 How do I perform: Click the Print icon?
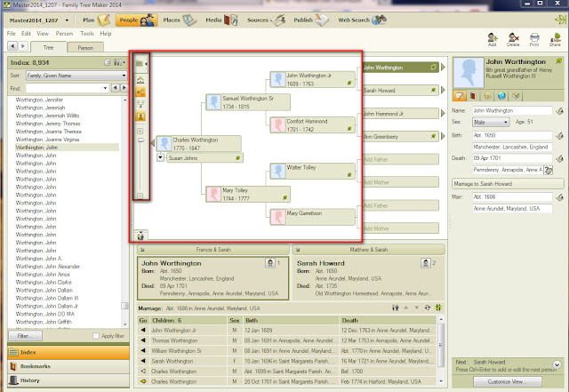point(534,39)
